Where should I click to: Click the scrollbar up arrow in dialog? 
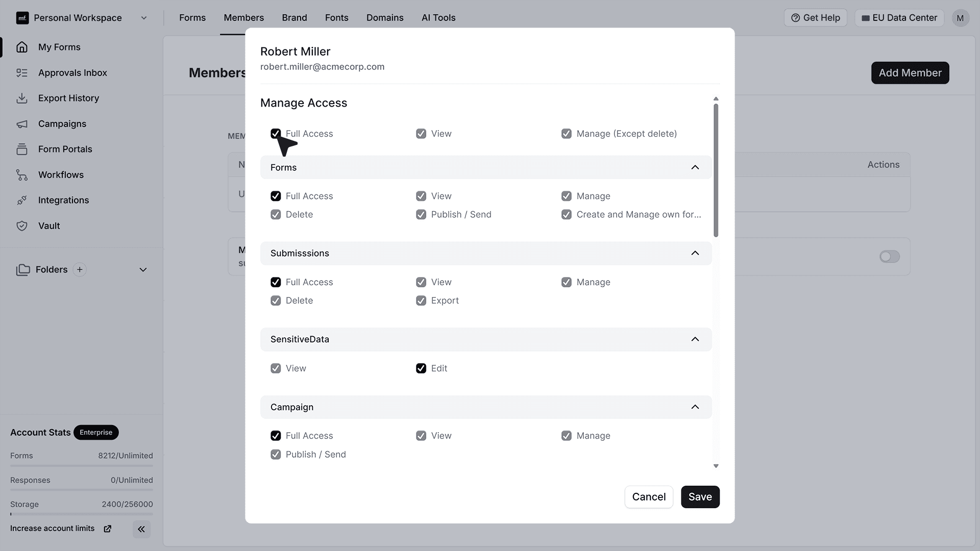[x=716, y=98]
